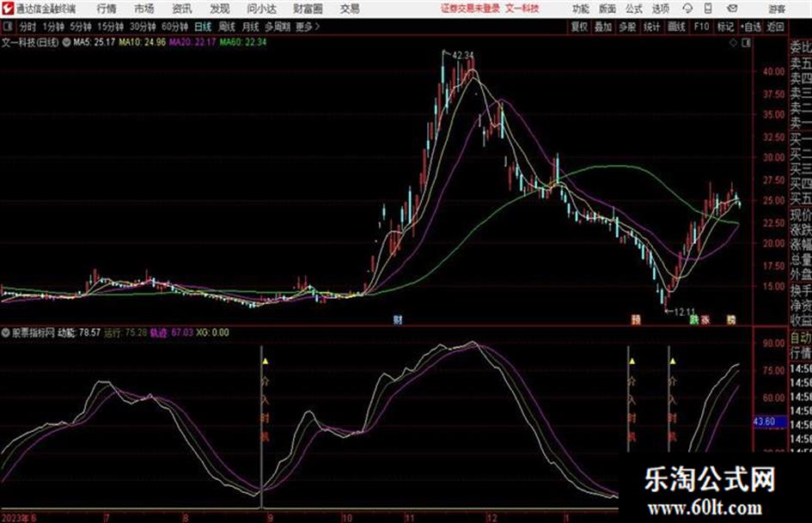Image resolution: width=812 pixels, height=523 pixels.
Task: Click the green 跌 marker below chart
Action: point(694,319)
